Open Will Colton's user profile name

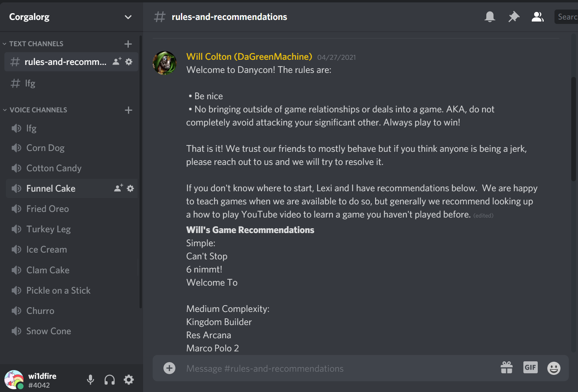[249, 57]
